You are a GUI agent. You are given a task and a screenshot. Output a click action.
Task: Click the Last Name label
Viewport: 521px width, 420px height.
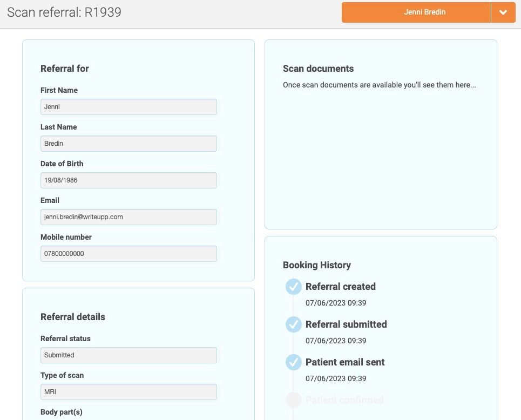[58, 127]
